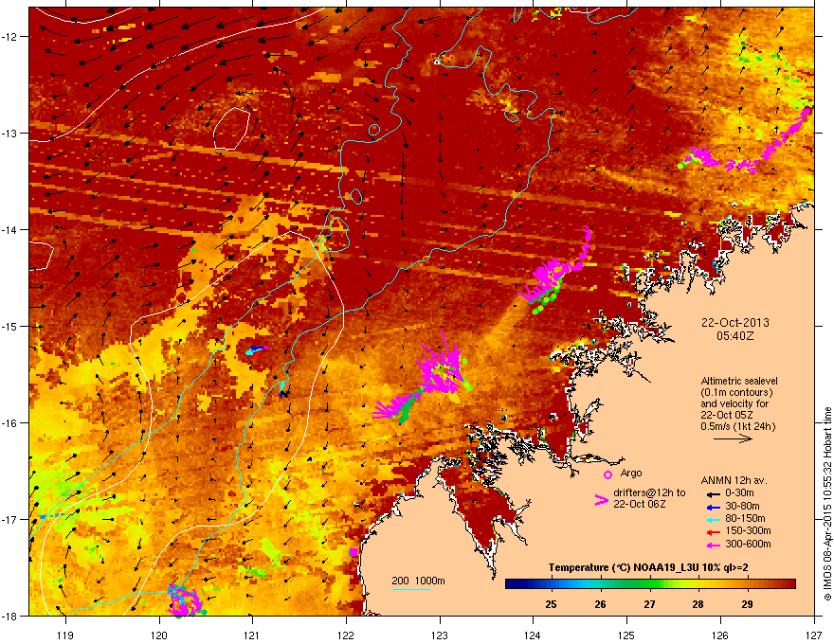834x644 pixels.
Task: Click the 'ANMN 12h av.' heading
Action: click(734, 480)
